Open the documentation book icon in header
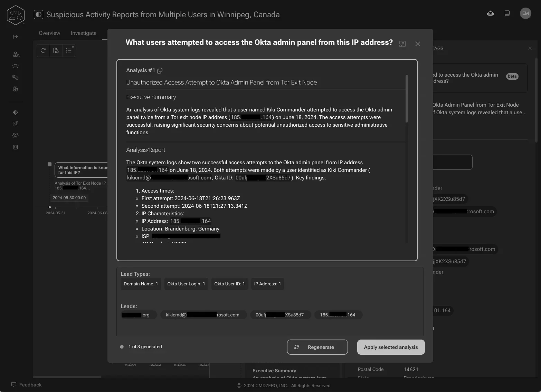This screenshot has width=541, height=392. tap(507, 13)
